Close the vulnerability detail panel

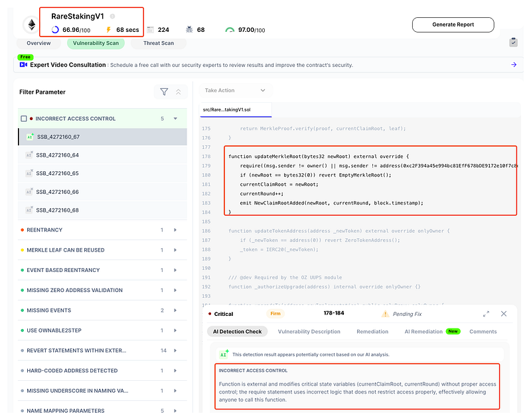[504, 314]
